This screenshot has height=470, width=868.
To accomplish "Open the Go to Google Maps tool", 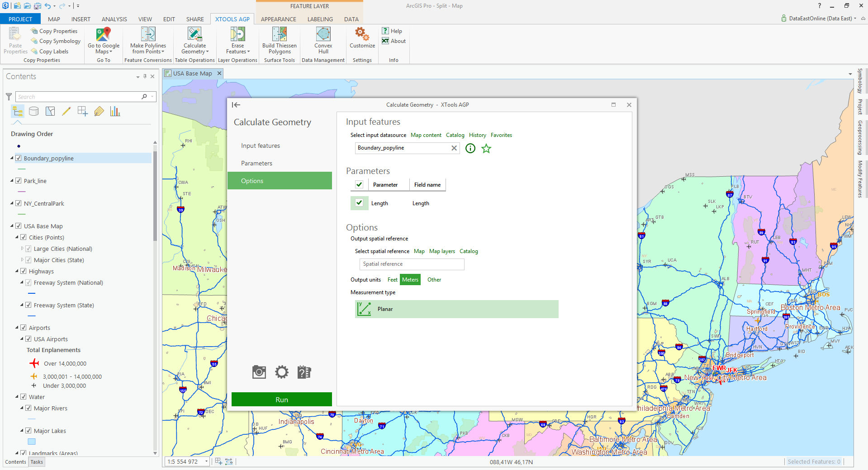I will [104, 41].
